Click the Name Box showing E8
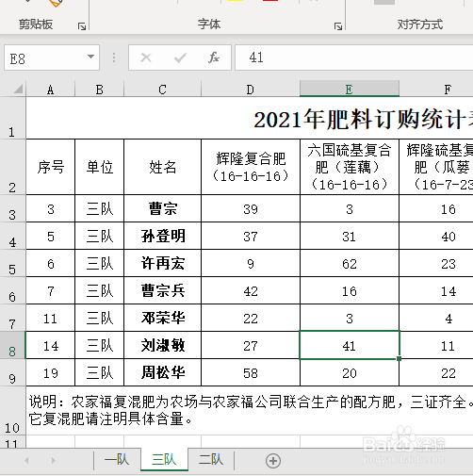The image size is (473, 476). [52, 57]
